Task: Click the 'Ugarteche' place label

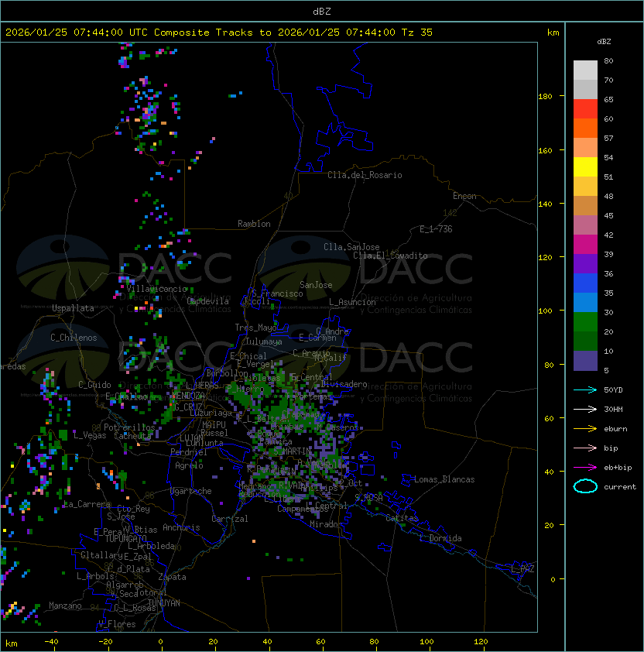Action: coord(191,491)
